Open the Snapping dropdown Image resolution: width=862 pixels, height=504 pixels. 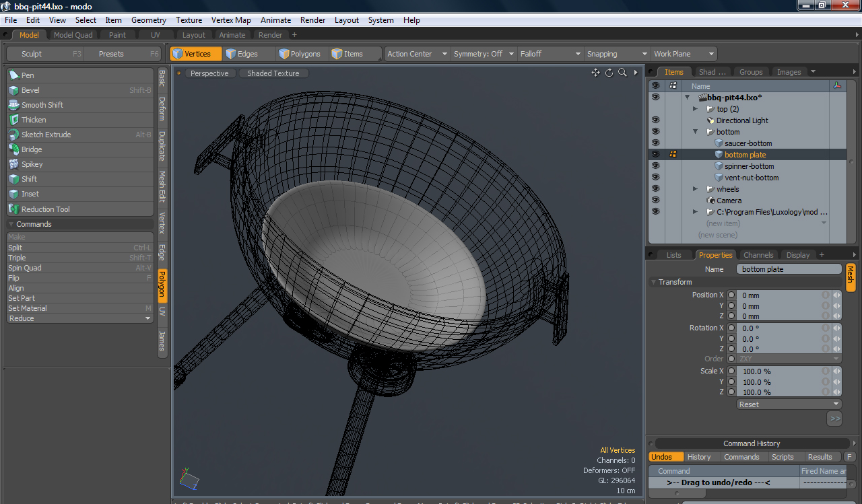[x=617, y=54]
